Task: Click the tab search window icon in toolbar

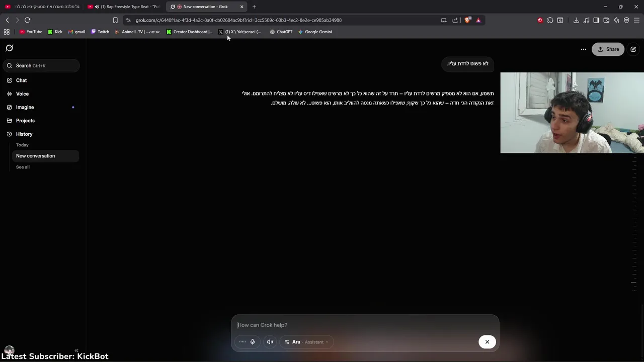Action: (560, 20)
